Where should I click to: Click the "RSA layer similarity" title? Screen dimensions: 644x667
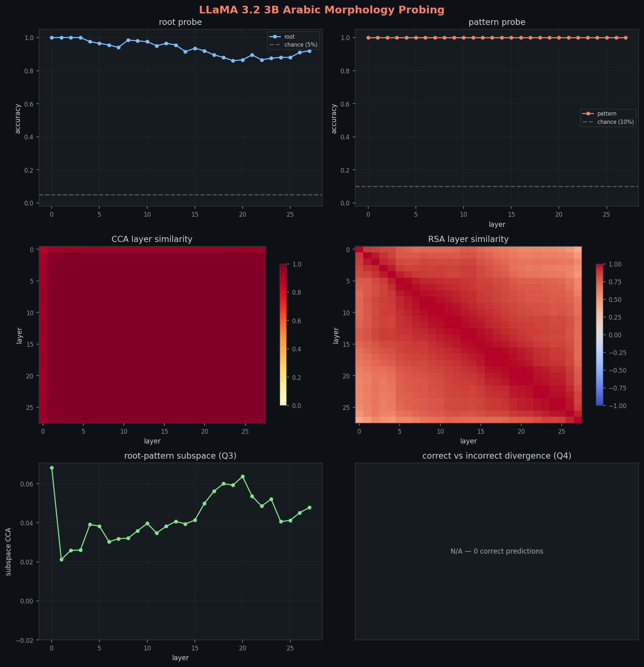(468, 239)
